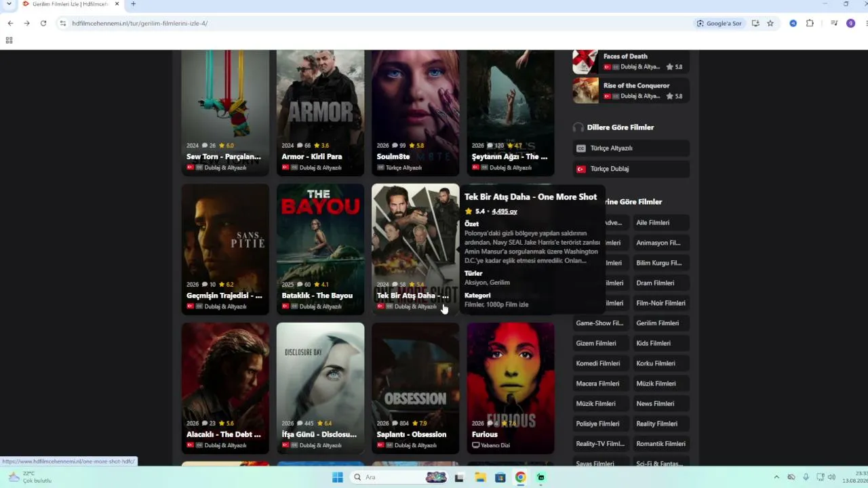Open the volume control in system tray
The height and width of the screenshot is (488, 868).
click(831, 477)
